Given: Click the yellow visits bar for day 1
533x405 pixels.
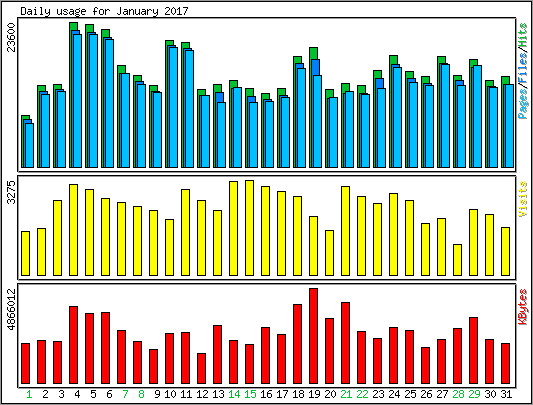Looking at the screenshot, I should tap(25, 253).
